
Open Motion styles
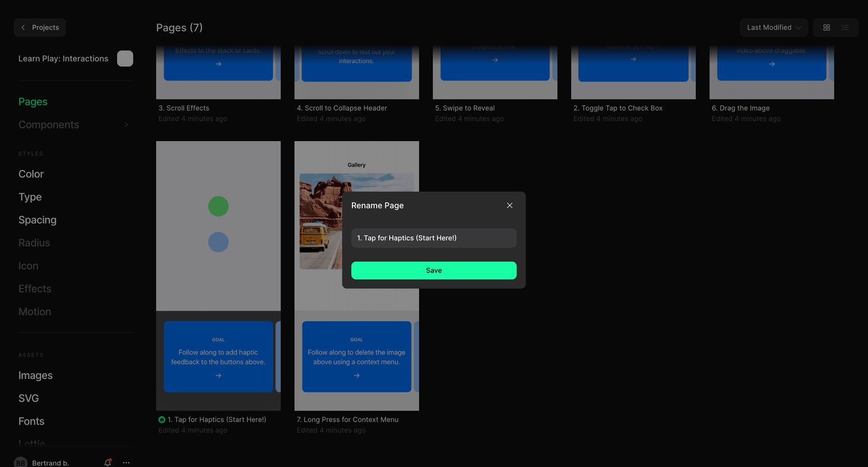click(34, 312)
